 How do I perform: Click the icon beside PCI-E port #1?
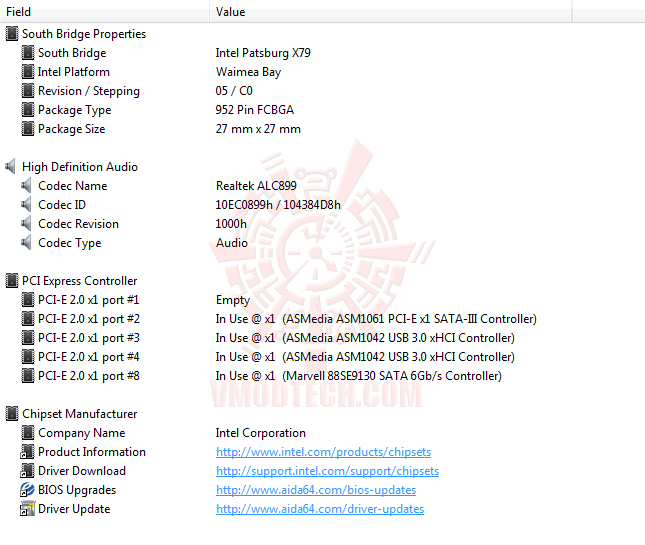pos(28,299)
